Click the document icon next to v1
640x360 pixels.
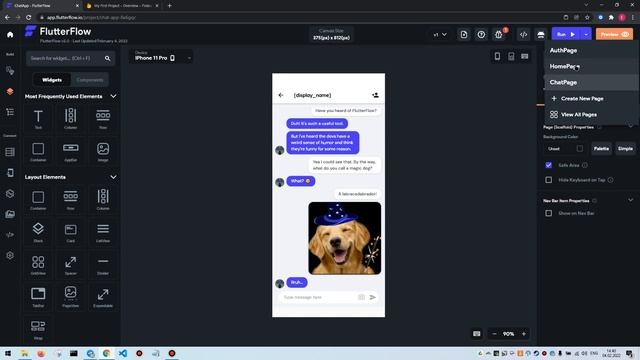464,35
